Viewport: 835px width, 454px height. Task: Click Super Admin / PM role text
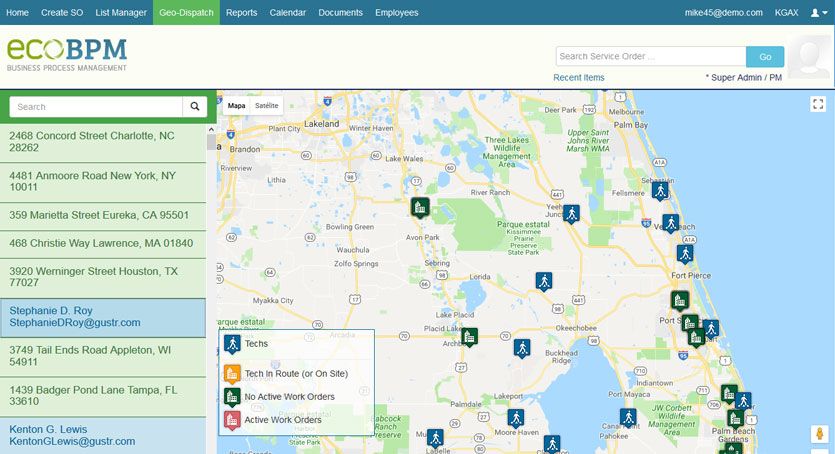pyautogui.click(x=744, y=78)
